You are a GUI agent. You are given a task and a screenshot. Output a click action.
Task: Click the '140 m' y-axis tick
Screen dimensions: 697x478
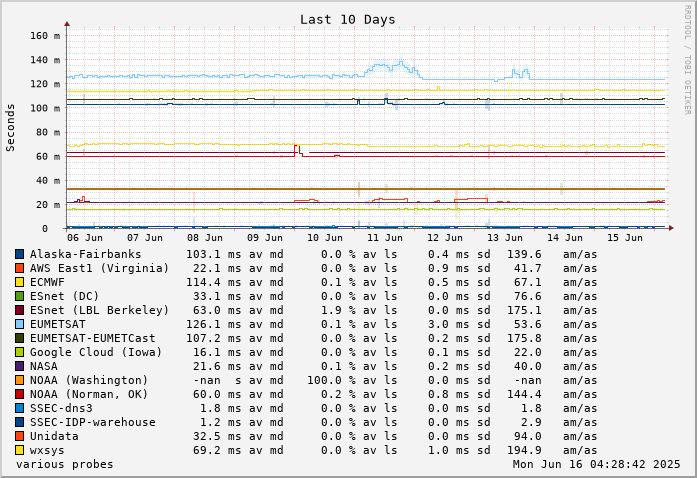[45, 60]
